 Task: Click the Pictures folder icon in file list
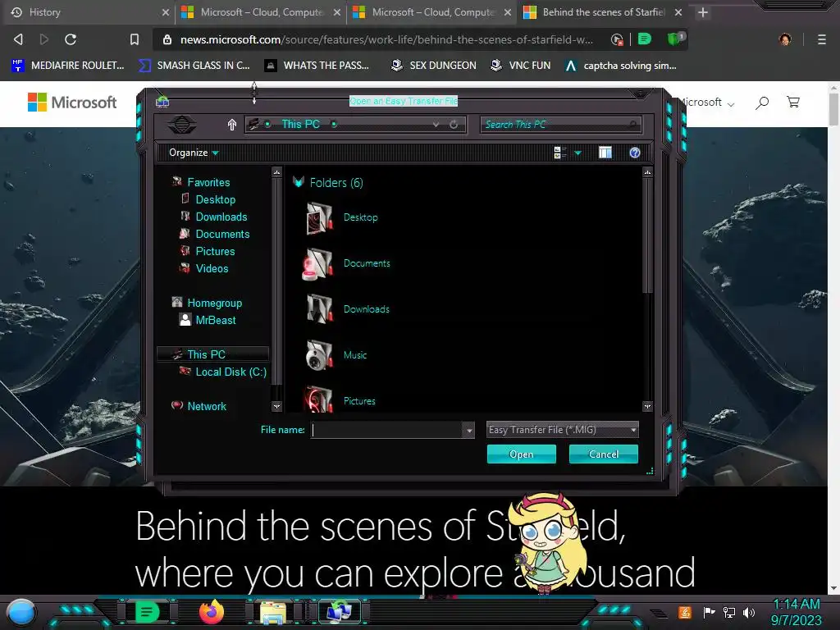(319, 399)
